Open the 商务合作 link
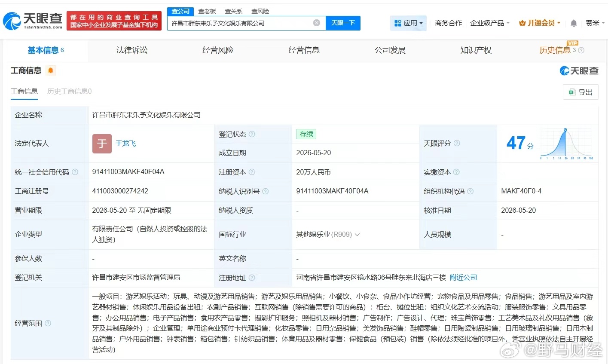 [448, 23]
